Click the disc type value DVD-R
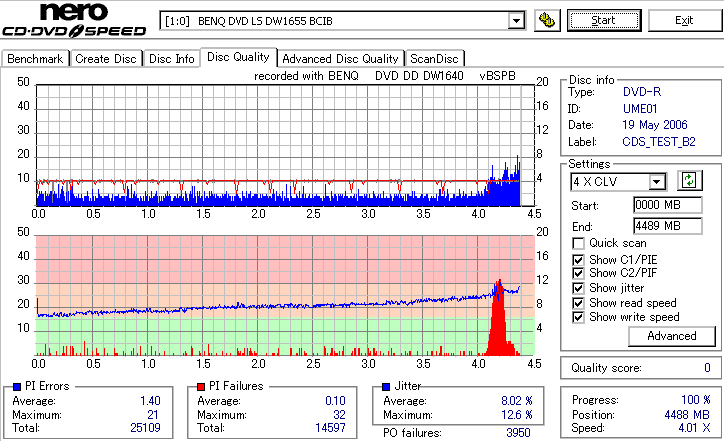 point(642,92)
